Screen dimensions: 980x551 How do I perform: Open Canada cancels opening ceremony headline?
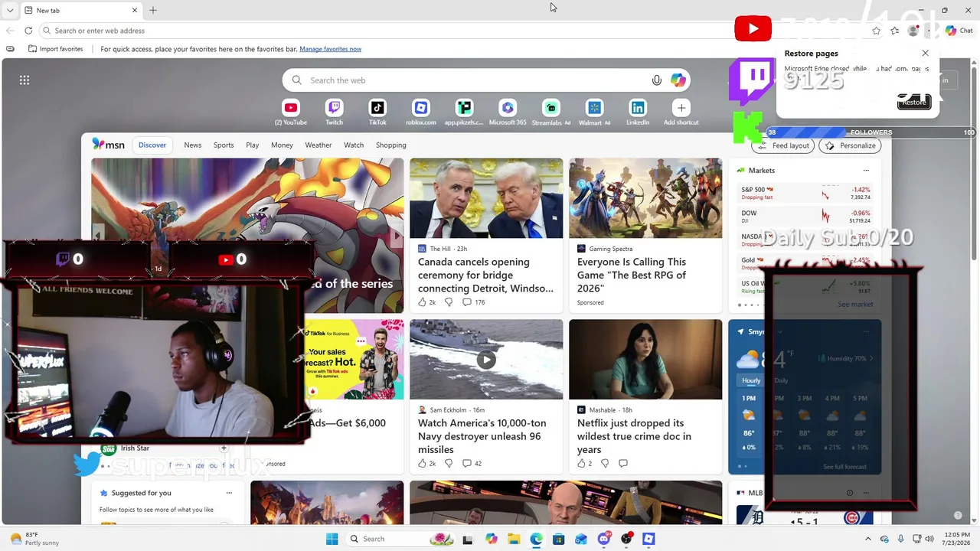pos(485,275)
